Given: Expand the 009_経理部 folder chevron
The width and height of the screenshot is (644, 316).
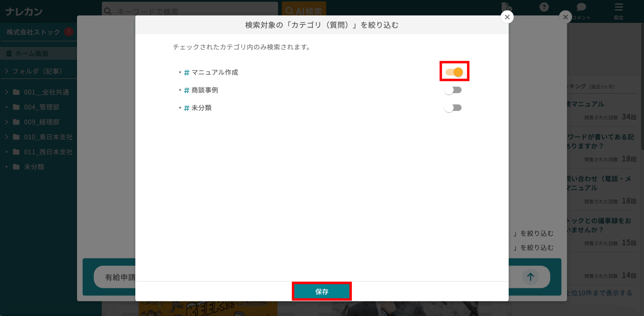Looking at the screenshot, I should tap(7, 122).
